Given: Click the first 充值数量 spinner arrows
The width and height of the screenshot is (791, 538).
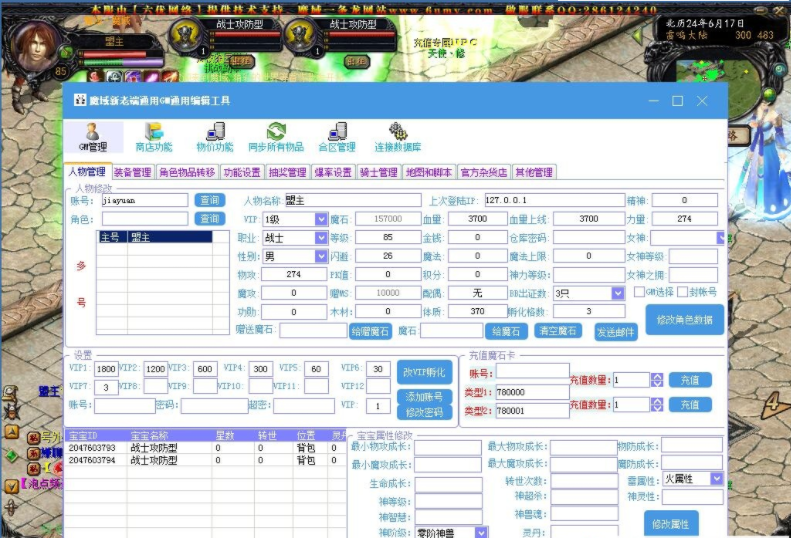Looking at the screenshot, I should 657,380.
